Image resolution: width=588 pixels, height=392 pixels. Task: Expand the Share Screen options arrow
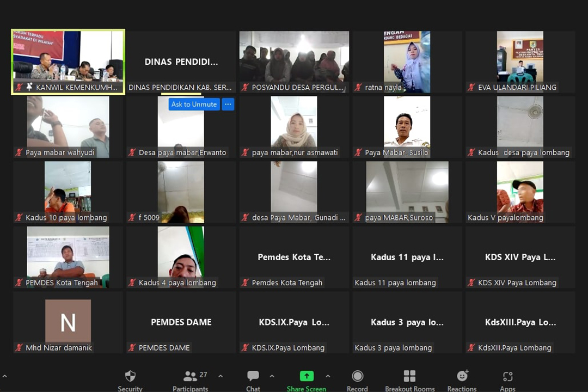328,376
